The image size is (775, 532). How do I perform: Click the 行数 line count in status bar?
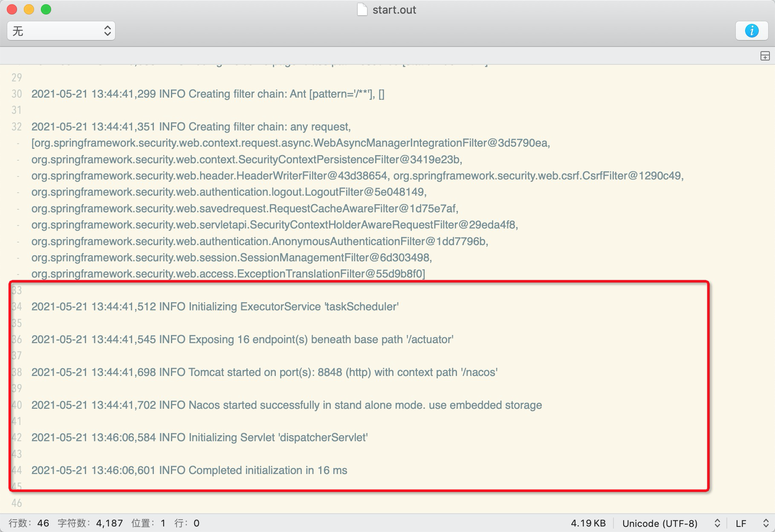coord(29,523)
